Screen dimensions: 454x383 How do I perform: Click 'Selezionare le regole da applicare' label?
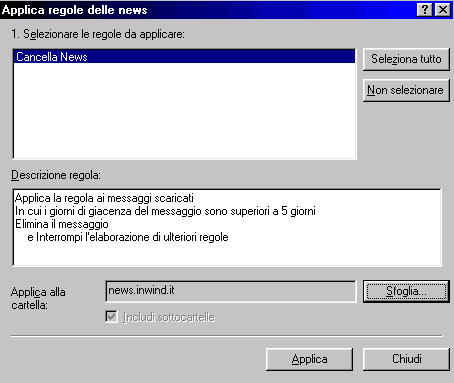tap(98, 34)
